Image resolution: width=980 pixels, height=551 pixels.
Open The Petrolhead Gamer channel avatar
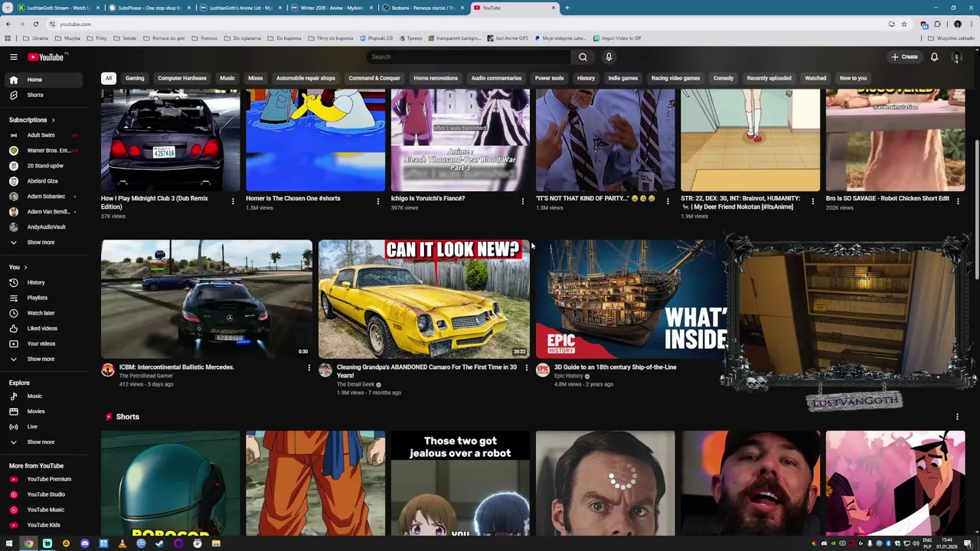pyautogui.click(x=108, y=370)
